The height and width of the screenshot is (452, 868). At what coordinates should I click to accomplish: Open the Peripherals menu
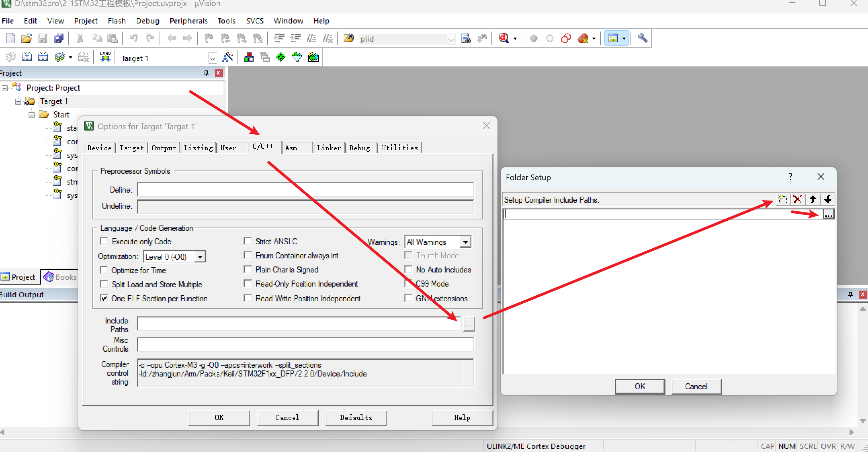pyautogui.click(x=188, y=21)
